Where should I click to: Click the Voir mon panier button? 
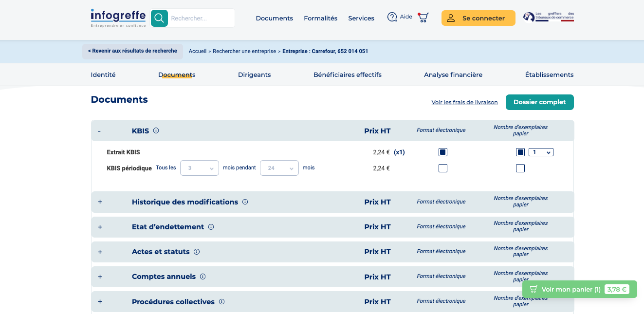coord(580,289)
